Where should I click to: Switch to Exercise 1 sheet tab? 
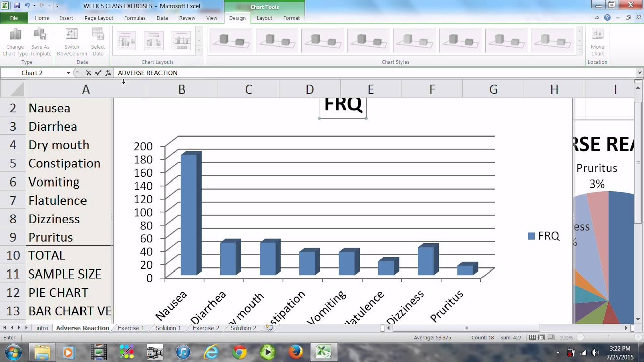pos(131,328)
